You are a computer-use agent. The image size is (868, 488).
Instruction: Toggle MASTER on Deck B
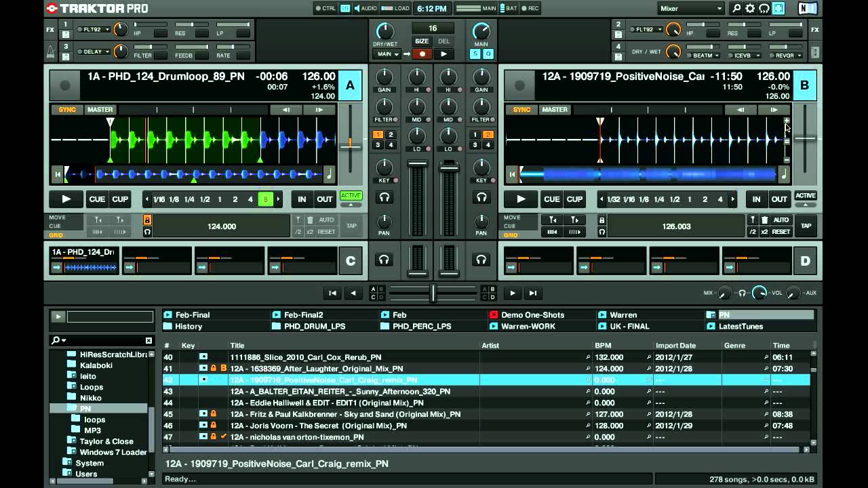tap(554, 110)
